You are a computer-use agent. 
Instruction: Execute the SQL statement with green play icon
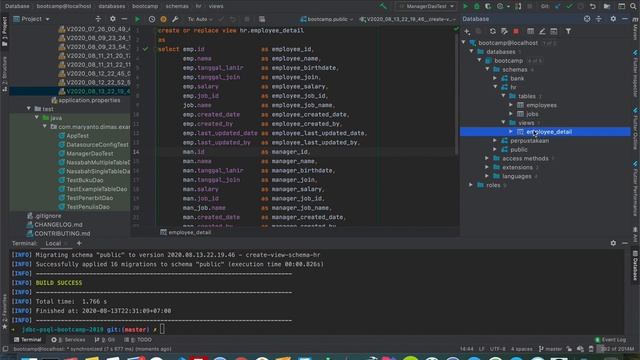[138, 19]
